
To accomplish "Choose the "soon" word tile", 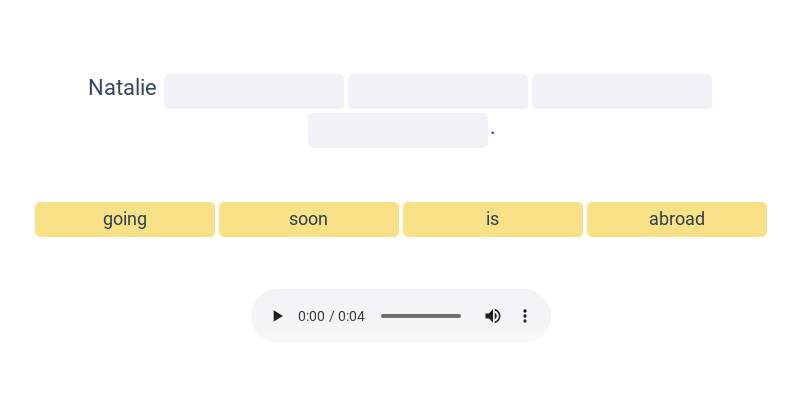I will (x=309, y=219).
